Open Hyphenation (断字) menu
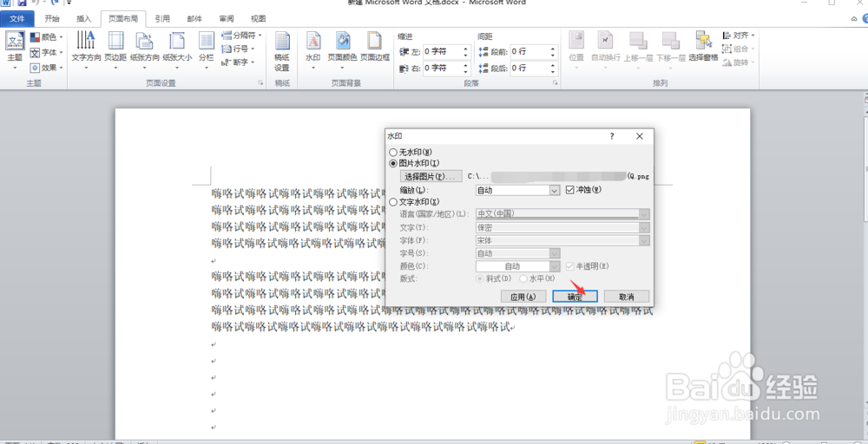 (x=238, y=62)
